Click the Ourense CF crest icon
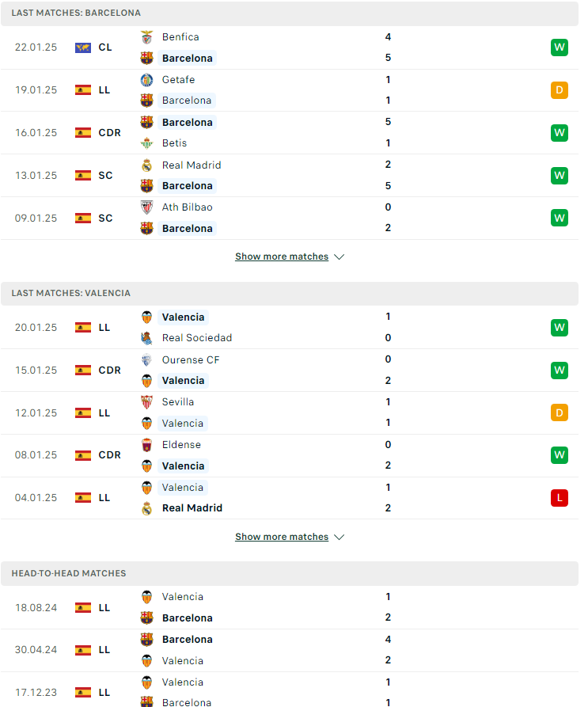The height and width of the screenshot is (707, 588). pos(146,359)
